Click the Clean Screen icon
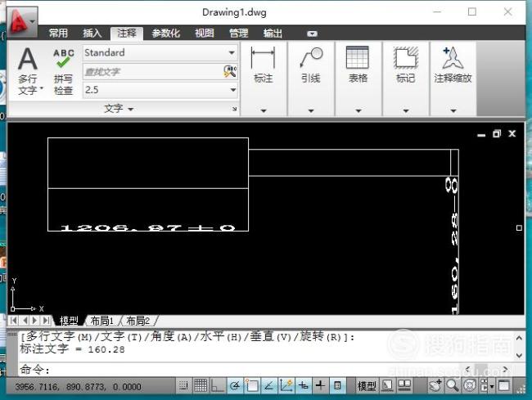The width and height of the screenshot is (532, 400). [x=504, y=385]
